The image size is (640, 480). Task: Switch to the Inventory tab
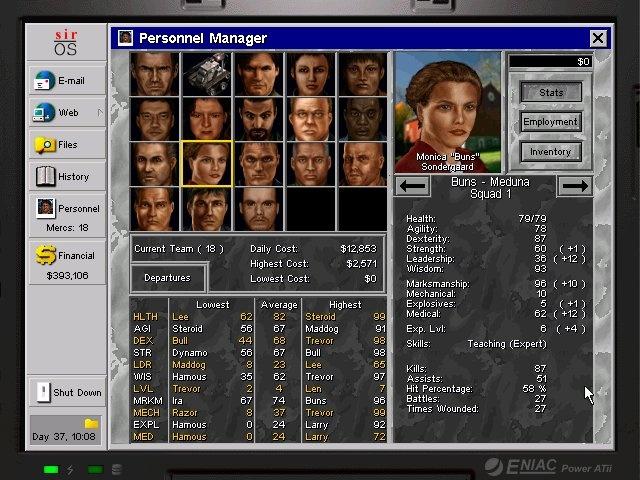(551, 151)
